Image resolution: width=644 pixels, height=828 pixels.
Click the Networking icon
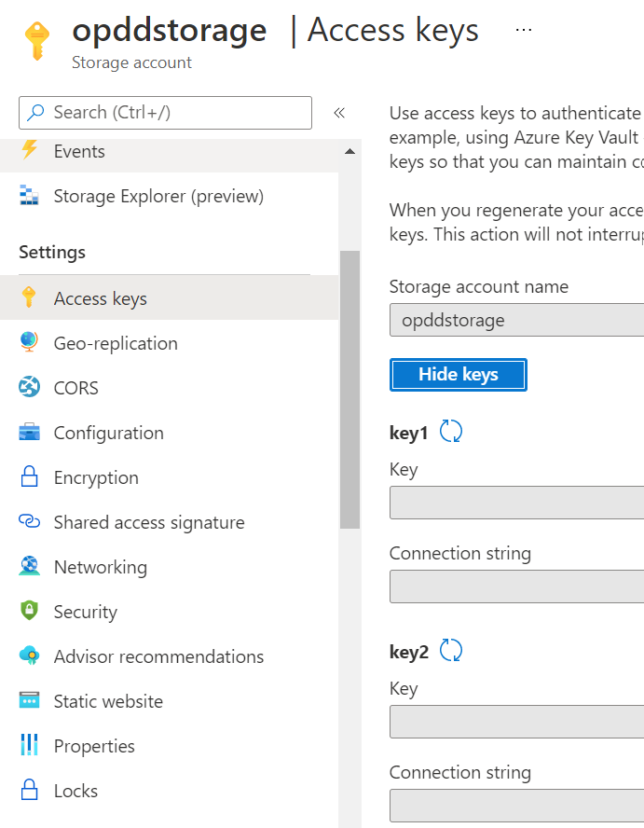point(29,566)
